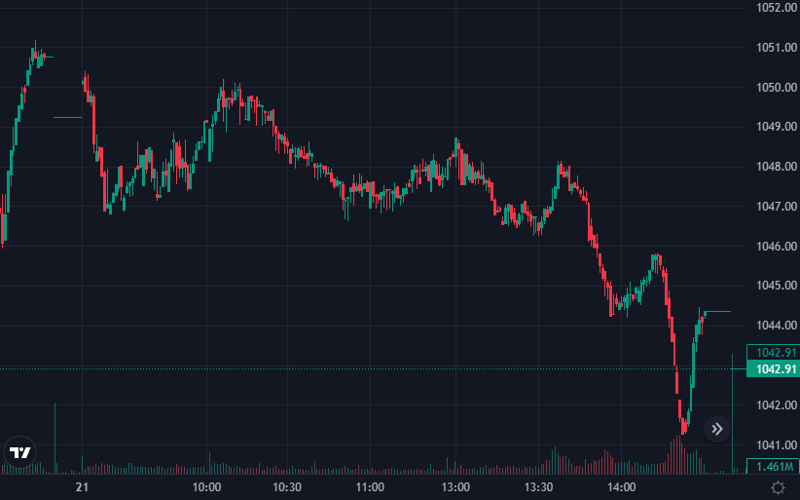800x500 pixels.
Task: Open chart settings gear icon
Action: click(x=777, y=487)
